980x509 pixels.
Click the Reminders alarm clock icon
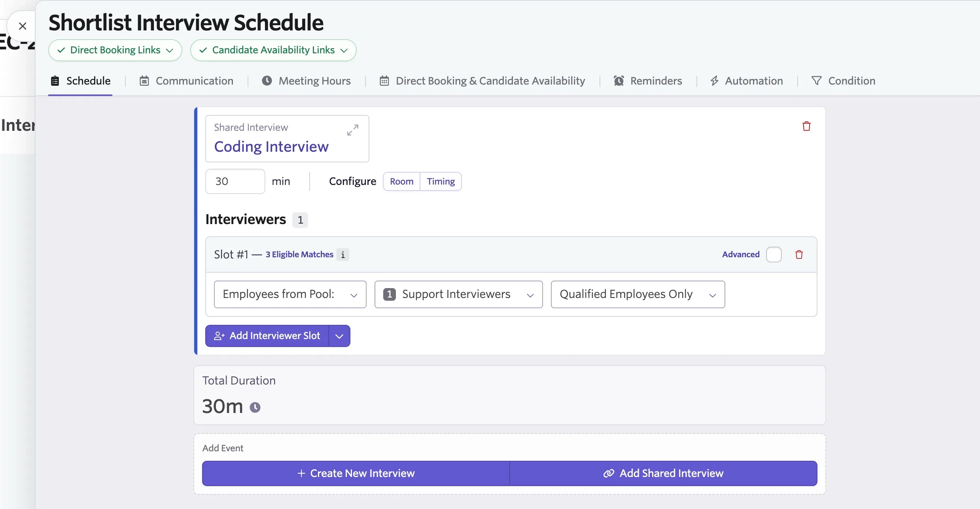pos(619,81)
